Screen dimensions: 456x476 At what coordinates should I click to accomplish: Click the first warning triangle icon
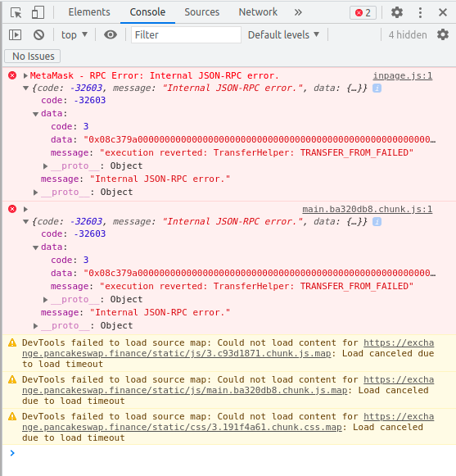12,342
